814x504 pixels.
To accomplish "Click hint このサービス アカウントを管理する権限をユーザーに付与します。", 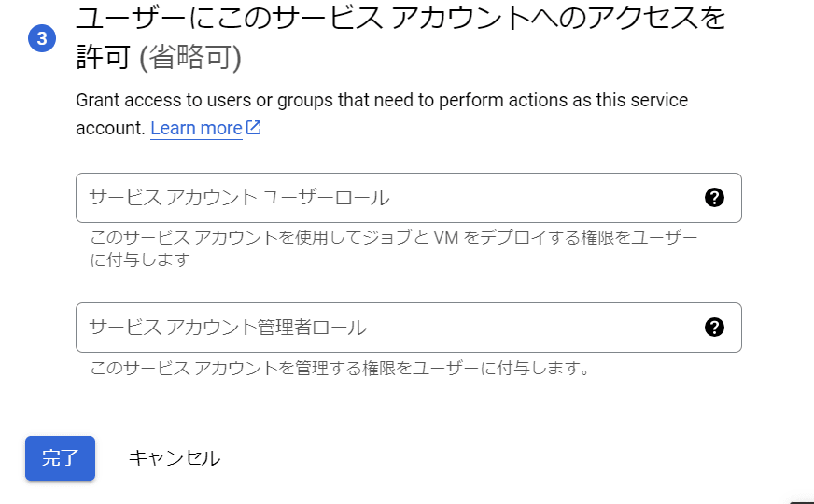I will tap(341, 368).
